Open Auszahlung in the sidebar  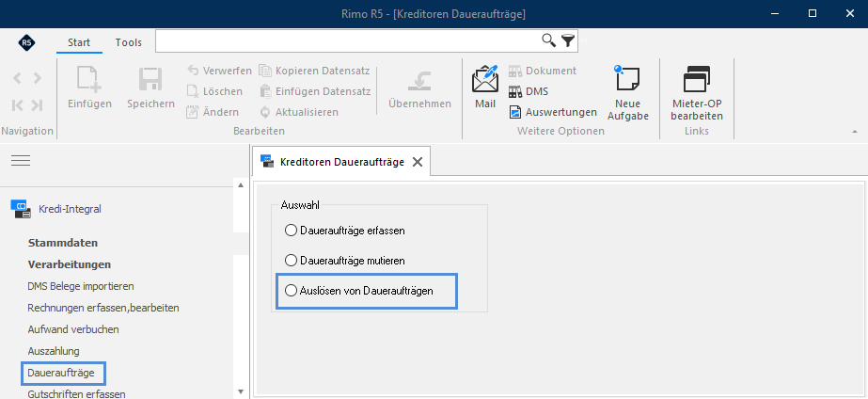pos(54,351)
